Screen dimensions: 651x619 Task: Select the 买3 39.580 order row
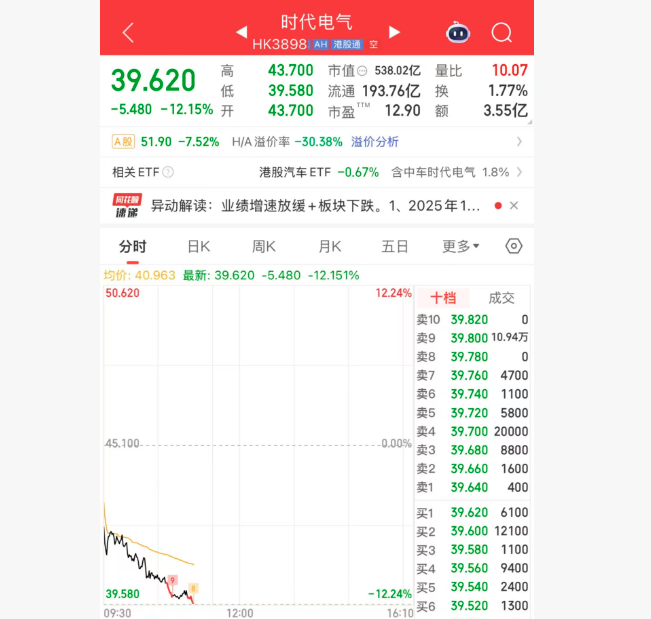[472, 550]
